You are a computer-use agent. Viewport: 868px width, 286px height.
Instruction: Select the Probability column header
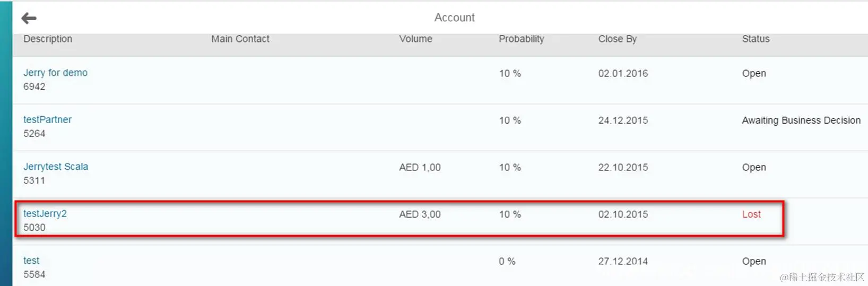pos(522,39)
